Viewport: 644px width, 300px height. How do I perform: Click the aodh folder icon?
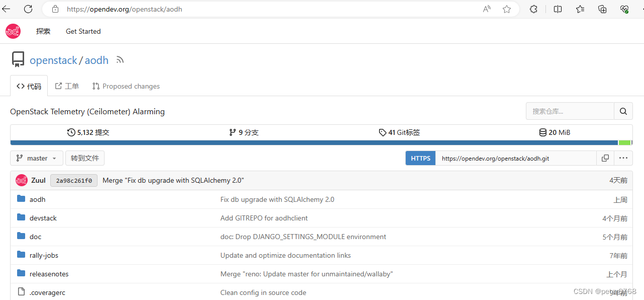[21, 199]
